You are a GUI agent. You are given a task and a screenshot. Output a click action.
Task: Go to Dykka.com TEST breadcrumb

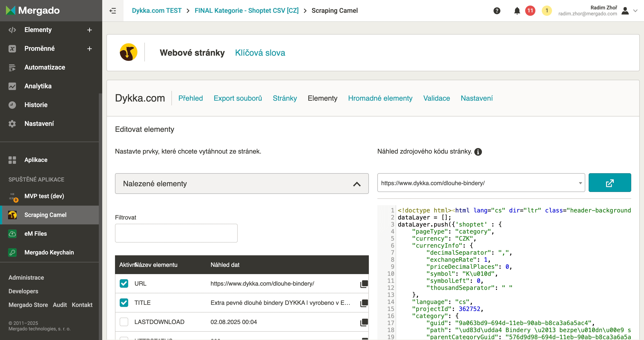coord(157,10)
